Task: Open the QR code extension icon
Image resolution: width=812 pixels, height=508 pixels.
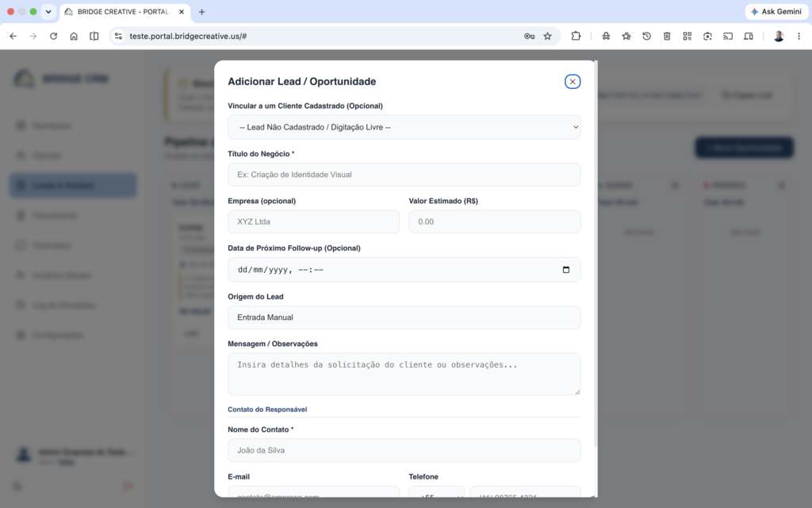Action: tap(688, 37)
